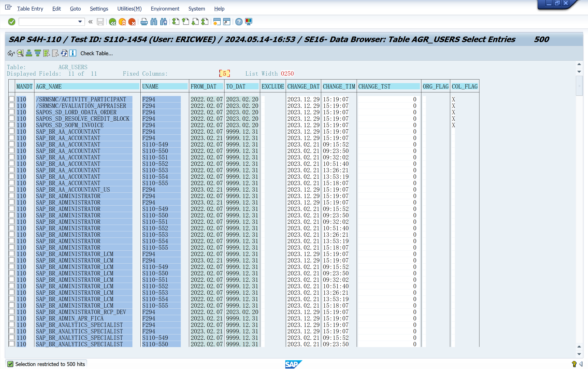The height and width of the screenshot is (369, 588).
Task: Tick checkbox for /SRMSMC/ACTIVITY_PARTICIPANT row
Action: pos(11,99)
